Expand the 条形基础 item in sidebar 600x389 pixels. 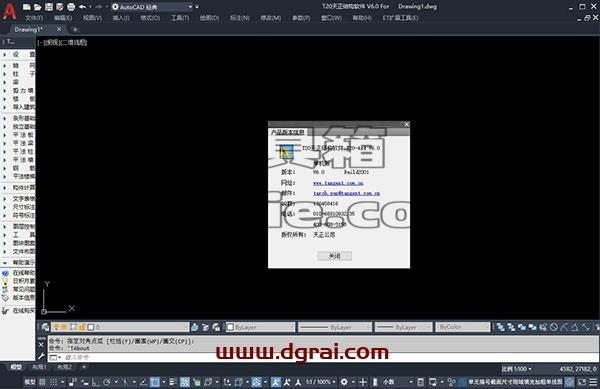(x=19, y=118)
